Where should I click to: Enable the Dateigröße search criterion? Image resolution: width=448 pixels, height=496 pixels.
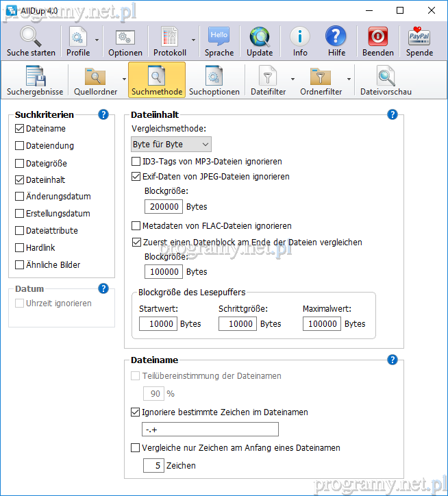pos(20,164)
